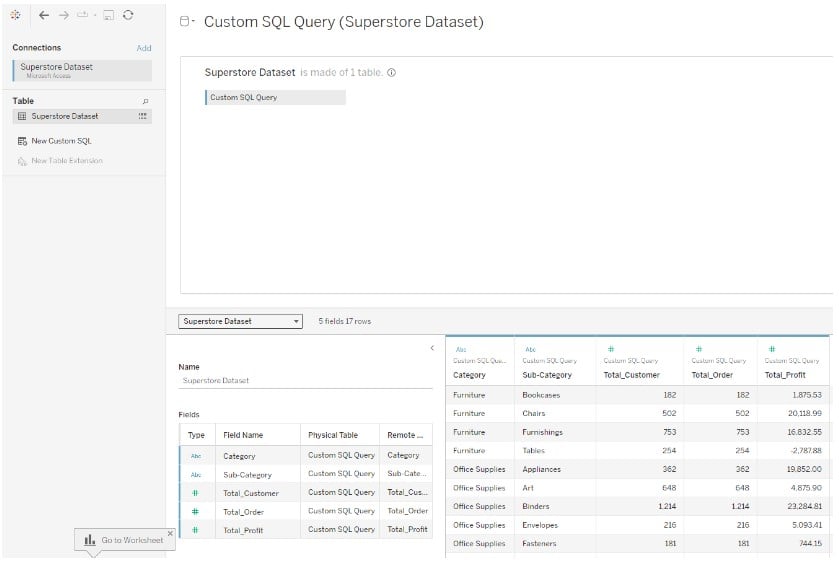Select the Custom SQL Query table on canvas
839x566 pixels.
[275, 97]
